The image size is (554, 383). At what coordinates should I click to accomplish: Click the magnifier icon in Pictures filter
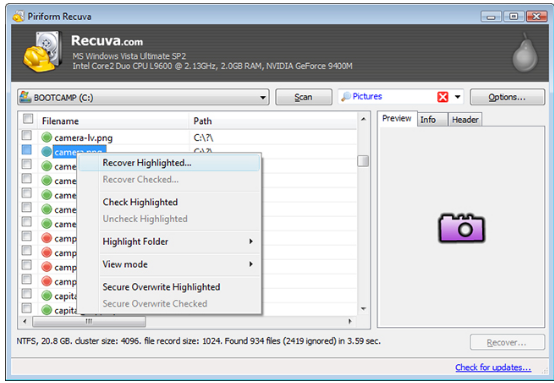pyautogui.click(x=346, y=96)
